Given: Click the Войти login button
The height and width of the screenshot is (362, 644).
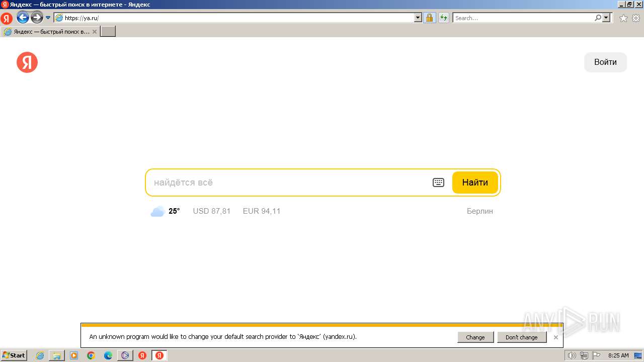Looking at the screenshot, I should pos(605,62).
